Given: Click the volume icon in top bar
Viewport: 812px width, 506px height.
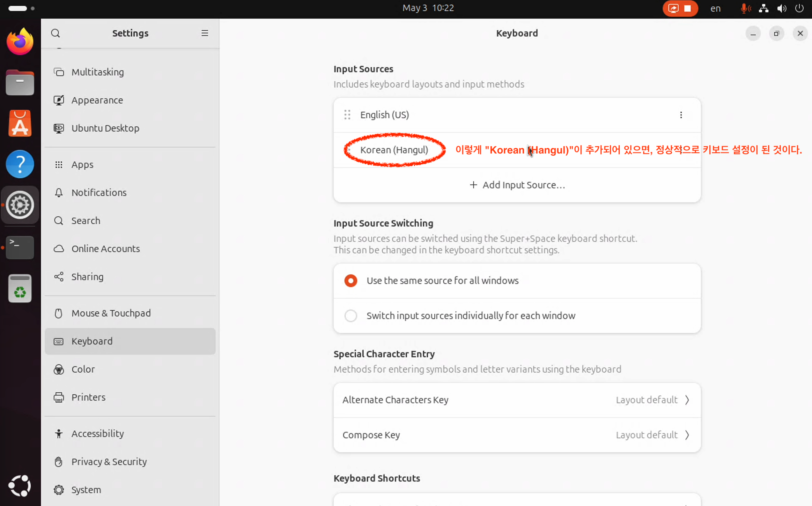Looking at the screenshot, I should coord(781,8).
